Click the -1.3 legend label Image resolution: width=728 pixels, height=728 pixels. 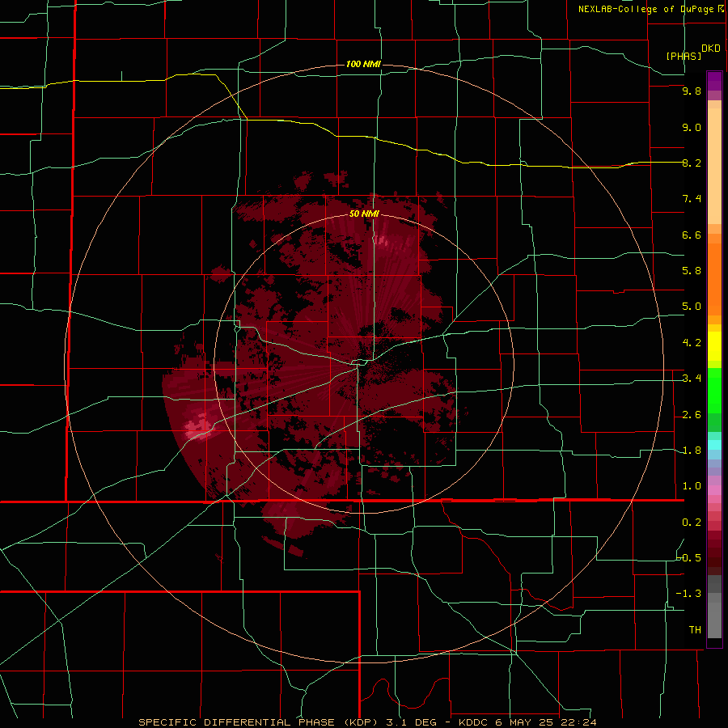click(x=688, y=594)
